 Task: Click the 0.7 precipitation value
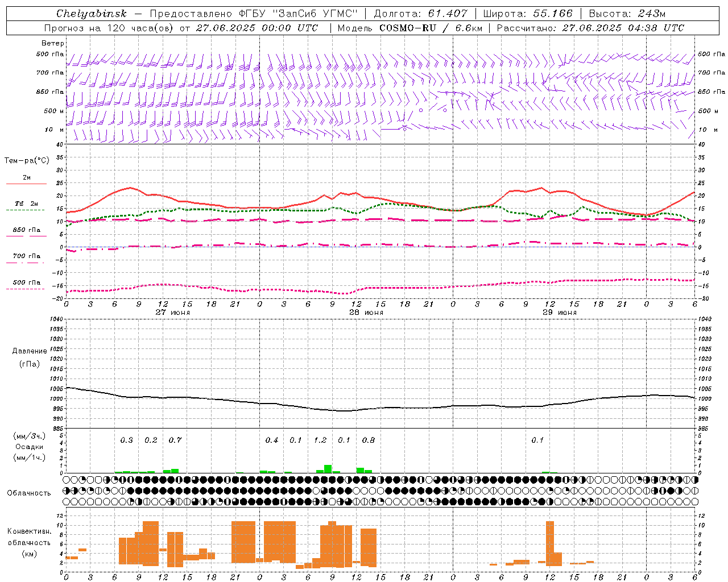175,440
